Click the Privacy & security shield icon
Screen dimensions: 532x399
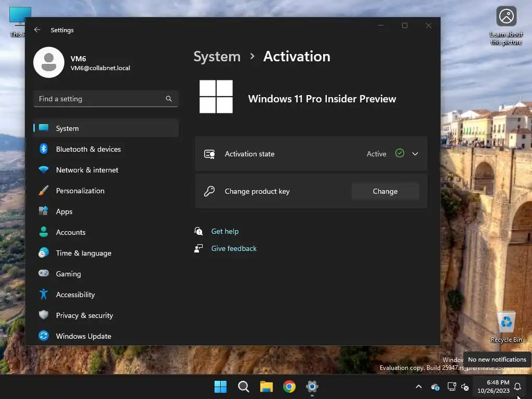click(44, 315)
